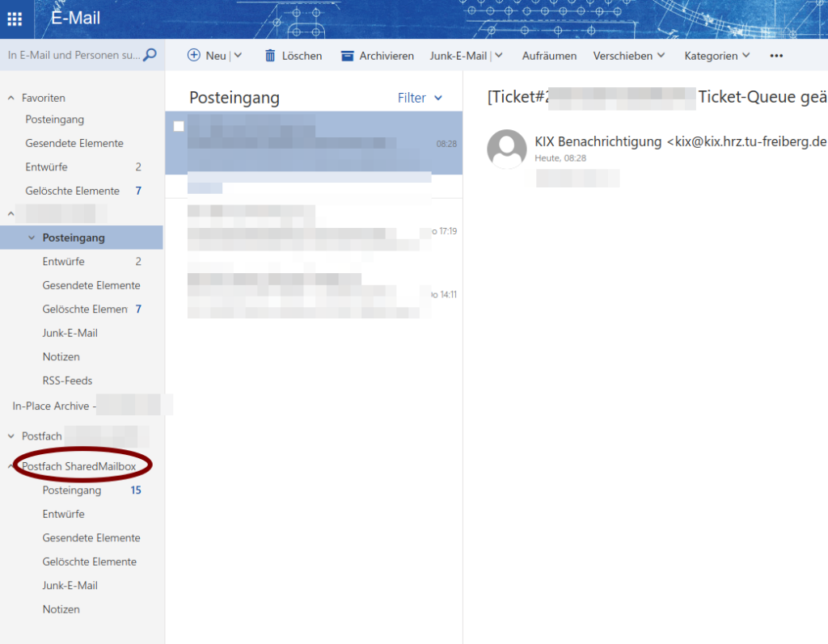This screenshot has height=644, width=828.
Task: Select the RSS-Feeds folder
Action: [67, 381]
